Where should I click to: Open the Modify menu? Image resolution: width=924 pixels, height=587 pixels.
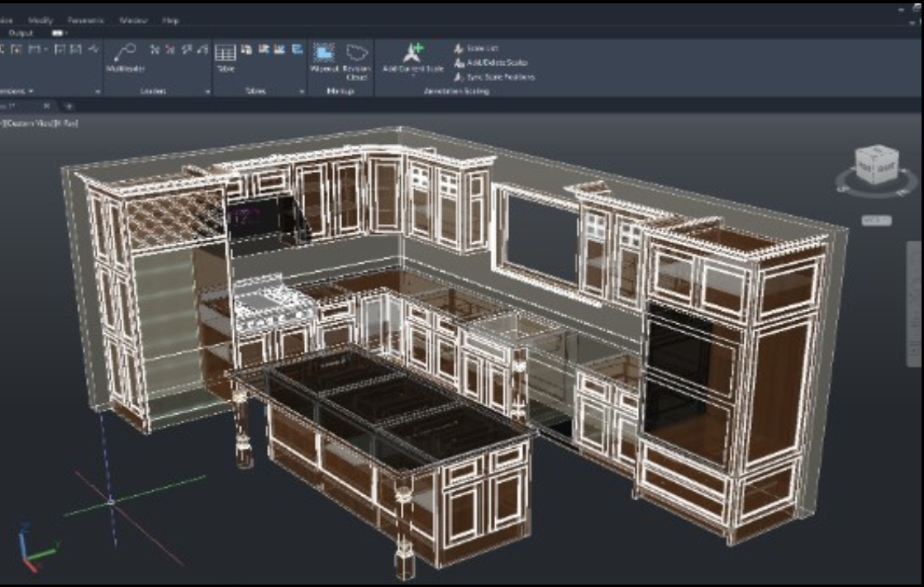click(x=40, y=20)
